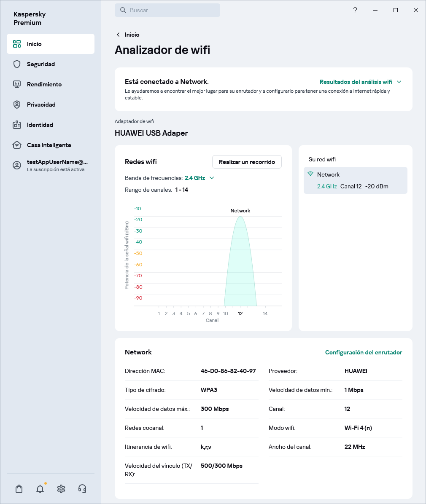Open Identidad section in sidebar
This screenshot has width=426, height=504.
40,125
